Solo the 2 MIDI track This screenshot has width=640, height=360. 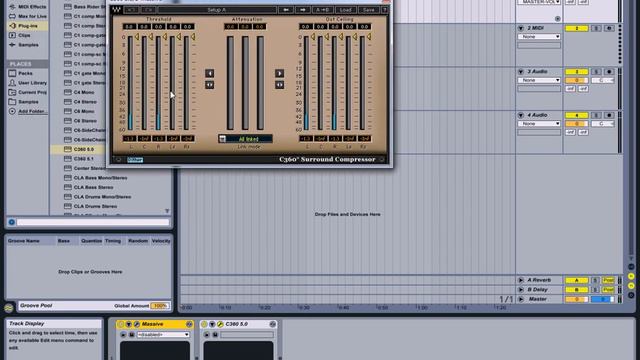tap(596, 28)
